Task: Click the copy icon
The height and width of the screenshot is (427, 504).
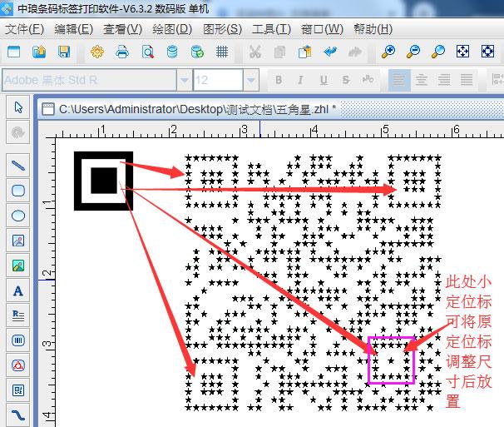Action: [x=279, y=52]
